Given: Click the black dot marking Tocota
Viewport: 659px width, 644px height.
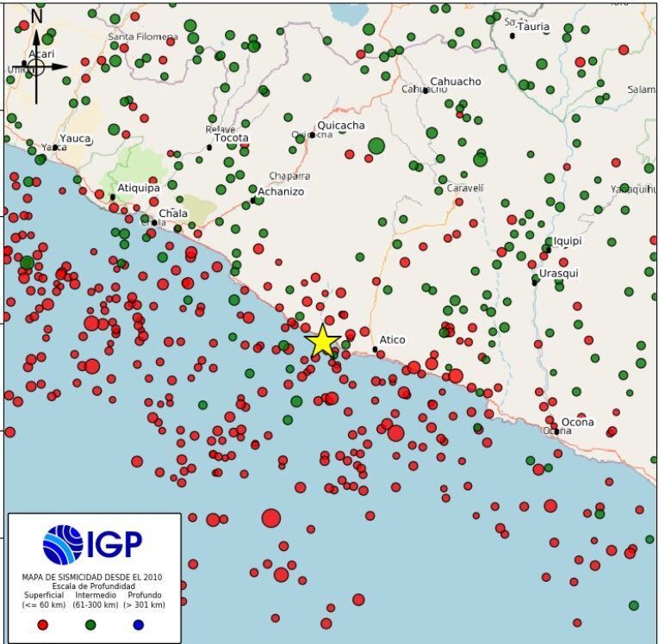Looking at the screenshot, I should coord(209,147).
